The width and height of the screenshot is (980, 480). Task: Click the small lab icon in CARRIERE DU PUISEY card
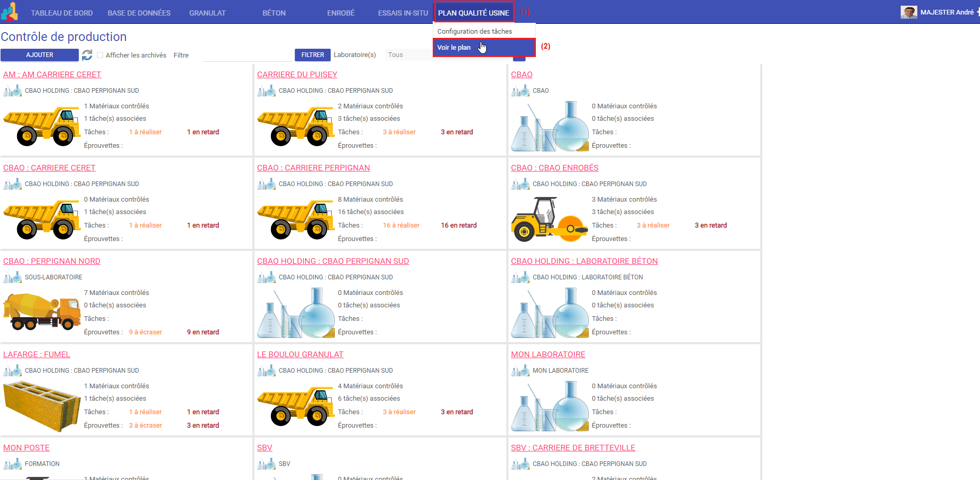[266, 91]
